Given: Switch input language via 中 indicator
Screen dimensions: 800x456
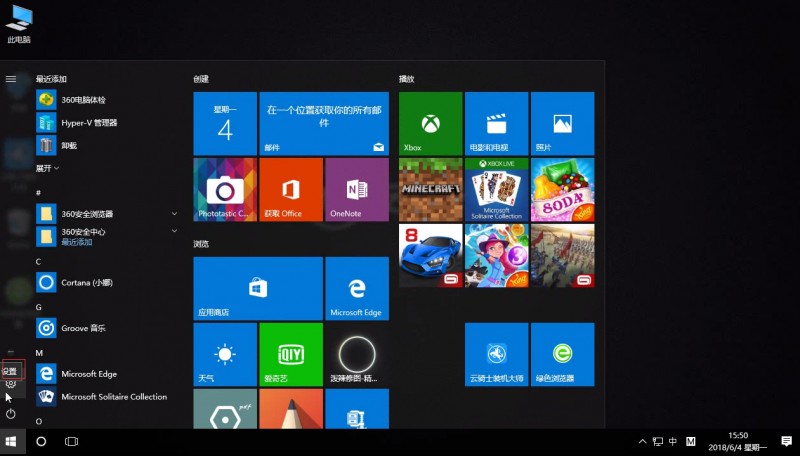Looking at the screenshot, I should tap(673, 441).
